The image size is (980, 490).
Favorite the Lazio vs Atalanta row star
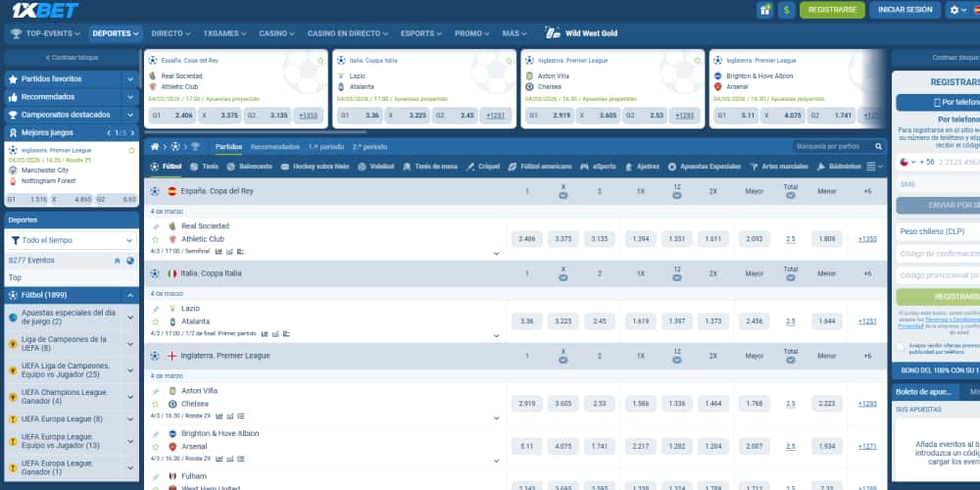coord(156,321)
